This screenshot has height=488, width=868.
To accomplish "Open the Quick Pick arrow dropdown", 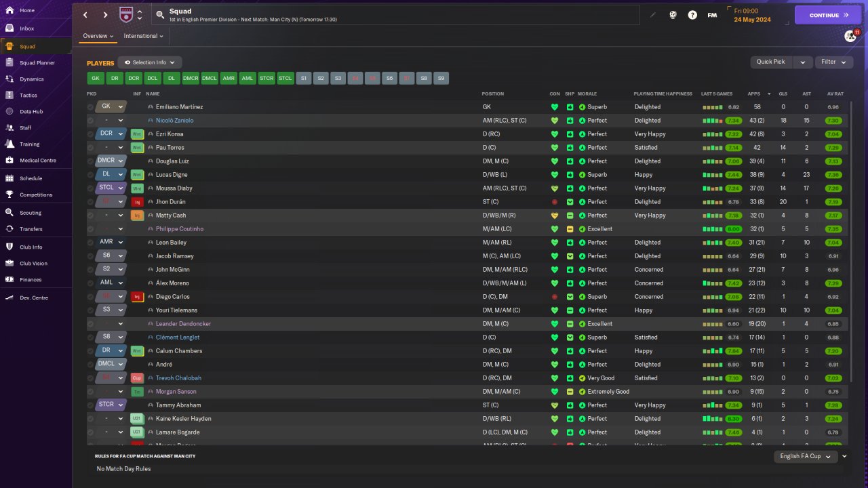I will (802, 62).
